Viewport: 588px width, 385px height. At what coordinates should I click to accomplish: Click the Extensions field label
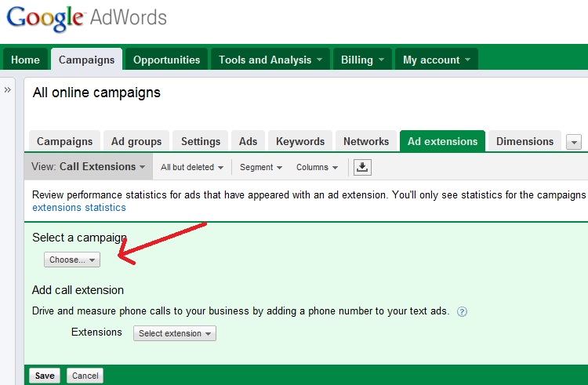pyautogui.click(x=96, y=332)
